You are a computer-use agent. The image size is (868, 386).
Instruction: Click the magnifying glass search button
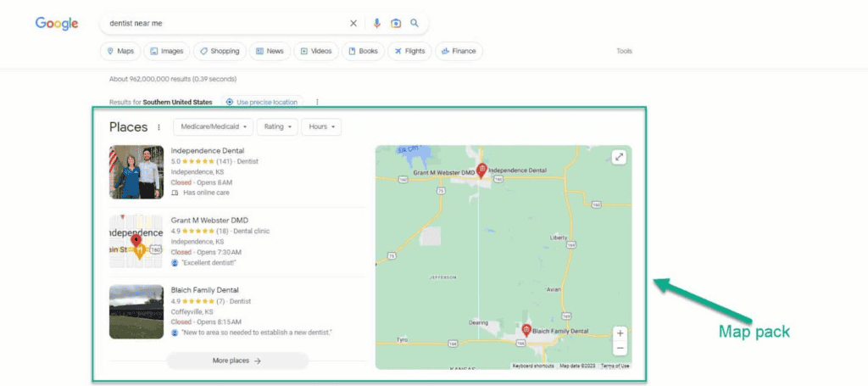click(415, 24)
